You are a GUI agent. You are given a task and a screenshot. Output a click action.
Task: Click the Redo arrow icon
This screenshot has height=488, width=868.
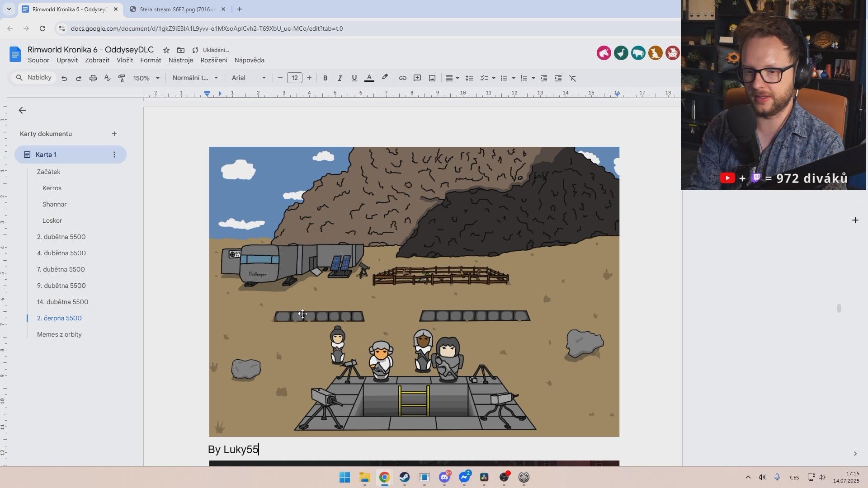pos(79,78)
